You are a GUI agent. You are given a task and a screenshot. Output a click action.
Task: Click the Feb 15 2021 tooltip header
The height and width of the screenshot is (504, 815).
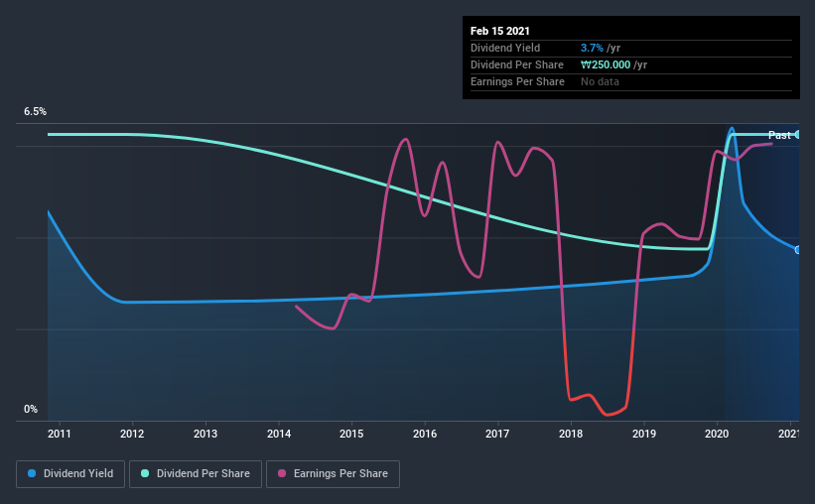[x=500, y=31]
